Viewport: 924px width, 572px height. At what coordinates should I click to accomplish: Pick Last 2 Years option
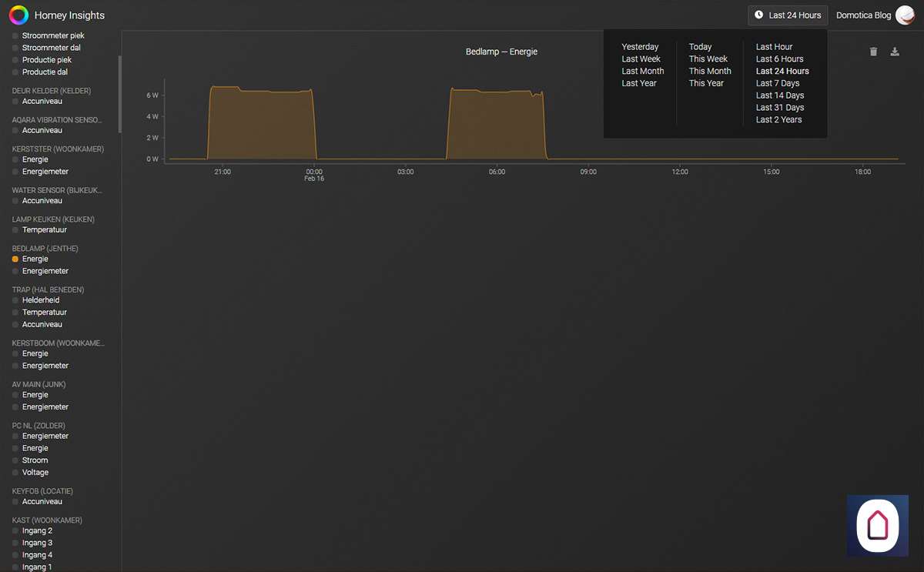(x=778, y=119)
